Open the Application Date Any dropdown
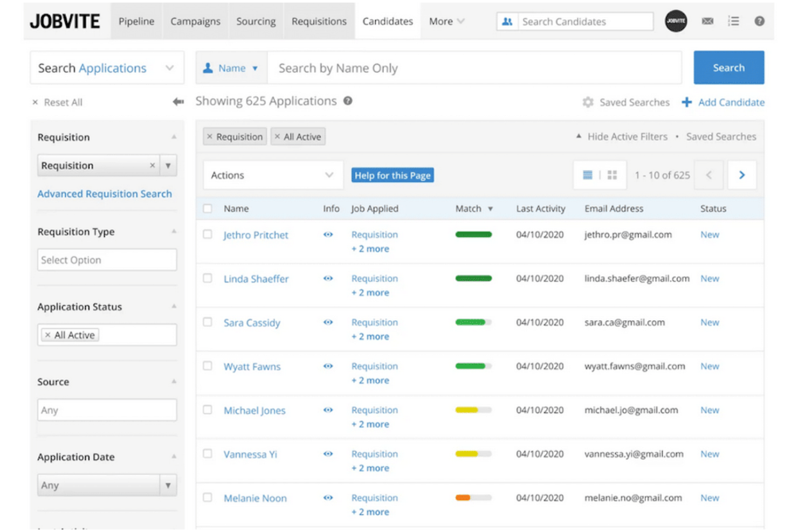 tap(107, 485)
